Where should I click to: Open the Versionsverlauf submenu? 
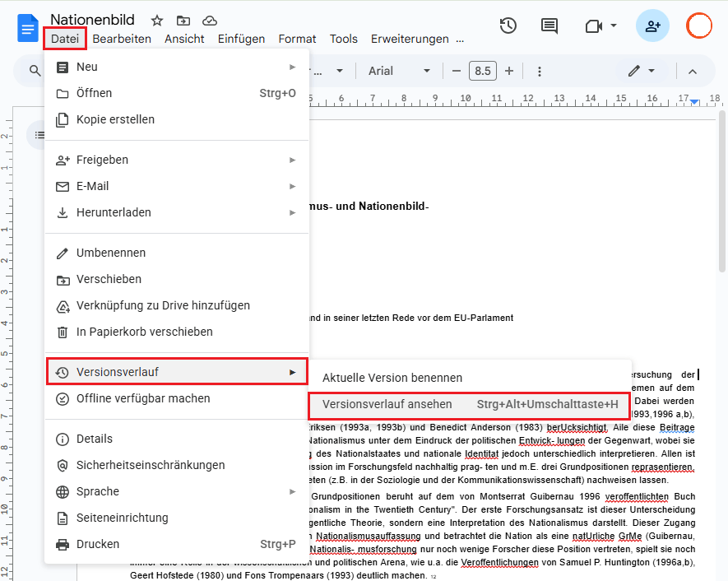[x=176, y=372]
